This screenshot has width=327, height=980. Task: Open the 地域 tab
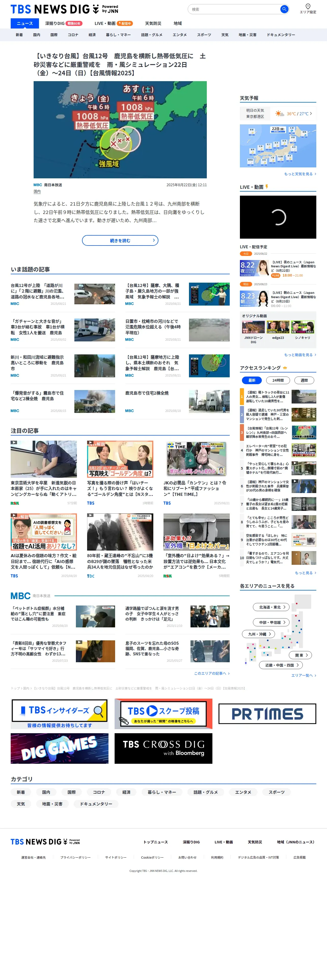click(178, 23)
